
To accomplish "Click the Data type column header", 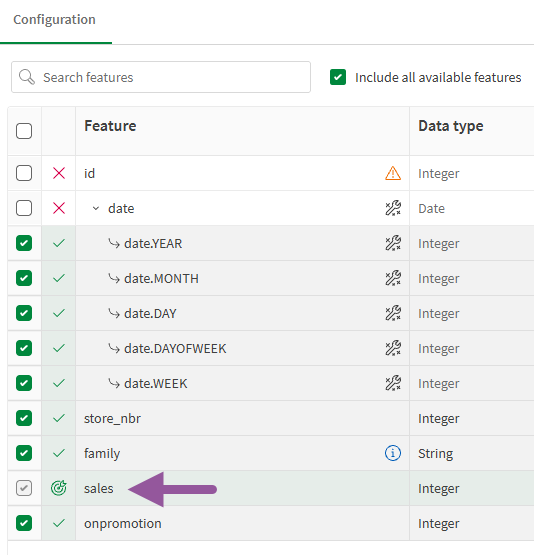I will (450, 126).
